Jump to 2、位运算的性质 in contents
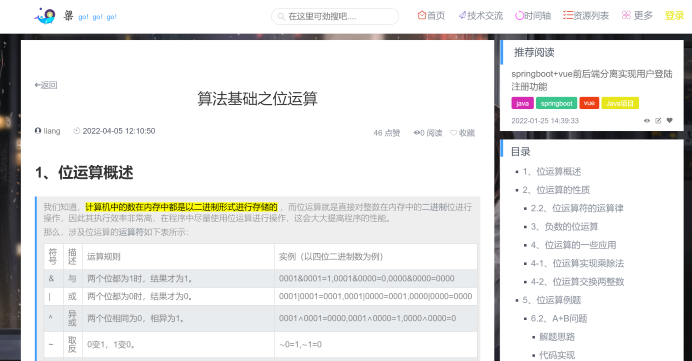 click(556, 190)
